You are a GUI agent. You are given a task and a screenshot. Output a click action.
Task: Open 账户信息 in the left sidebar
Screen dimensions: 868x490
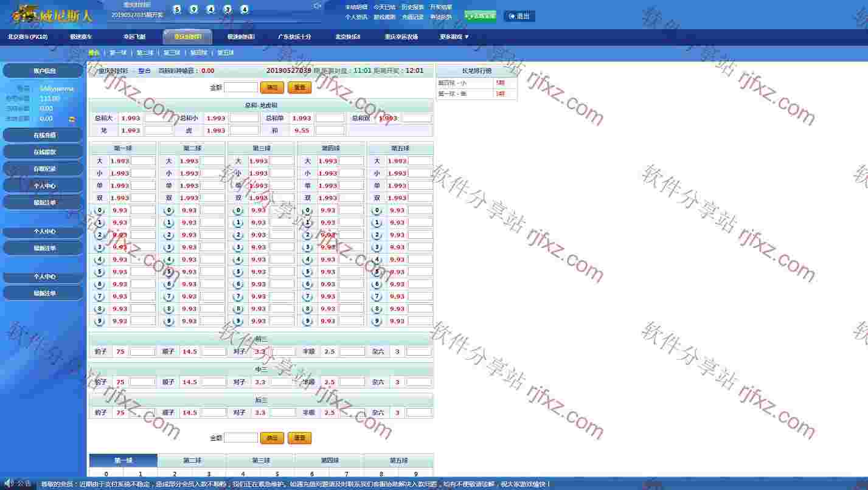click(x=43, y=71)
